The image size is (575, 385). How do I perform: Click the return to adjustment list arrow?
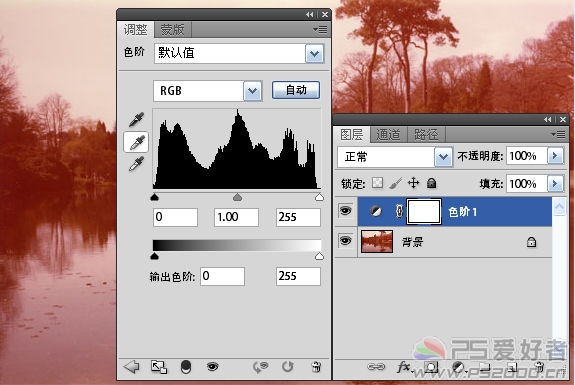(x=131, y=366)
